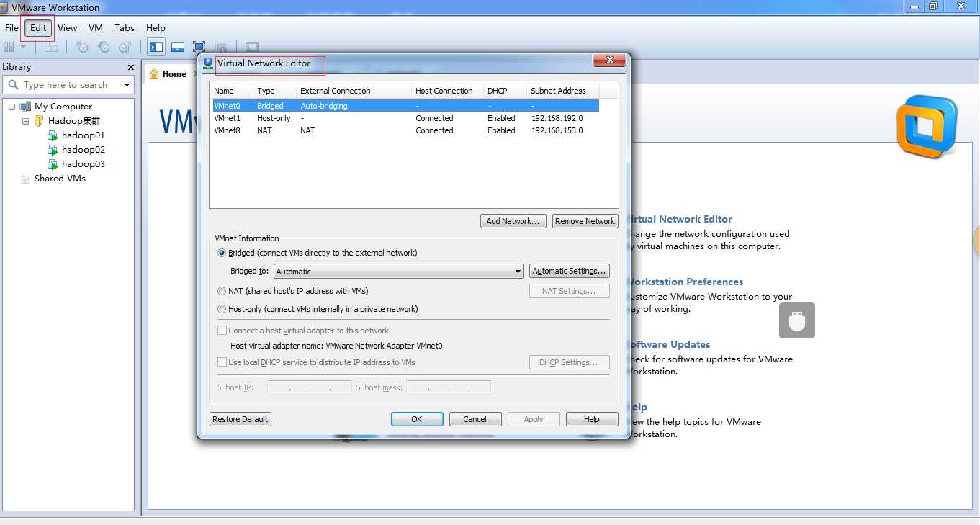Click the Send Ctrl+Alt+Del toolbar icon

pos(50,47)
